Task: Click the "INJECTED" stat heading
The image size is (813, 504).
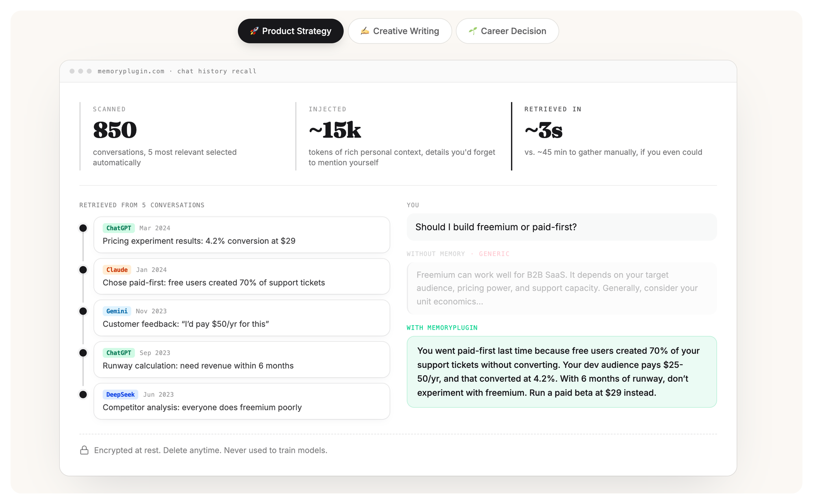Action: (328, 109)
